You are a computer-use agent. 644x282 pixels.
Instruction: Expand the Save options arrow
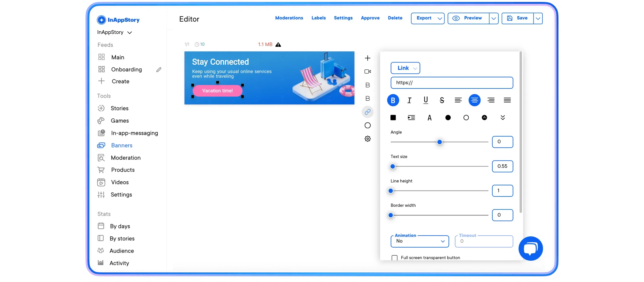tap(538, 18)
